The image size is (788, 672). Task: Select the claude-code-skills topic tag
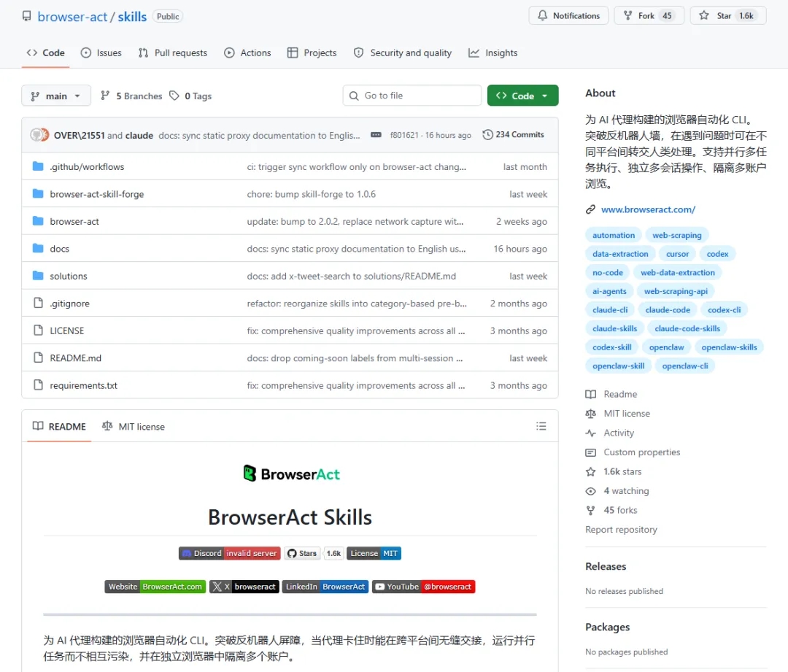[x=687, y=328]
